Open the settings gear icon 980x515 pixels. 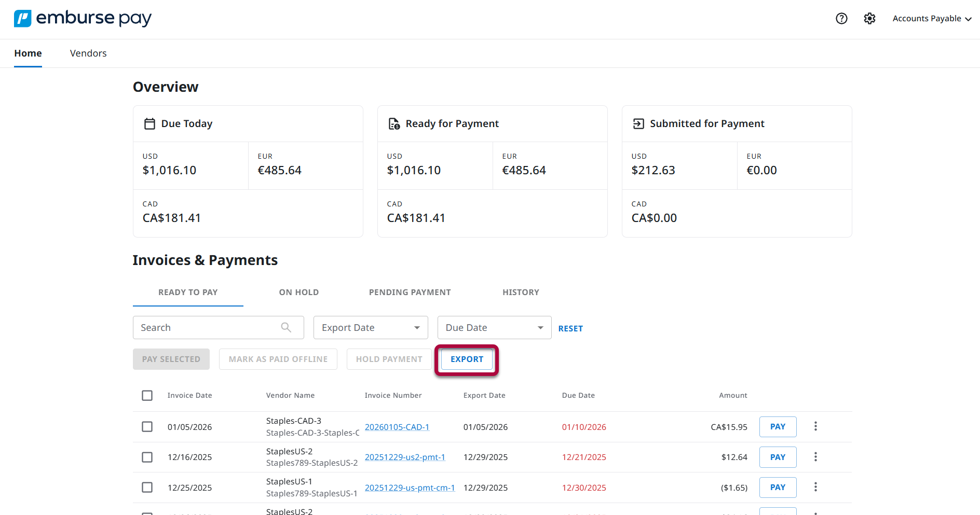coord(869,19)
